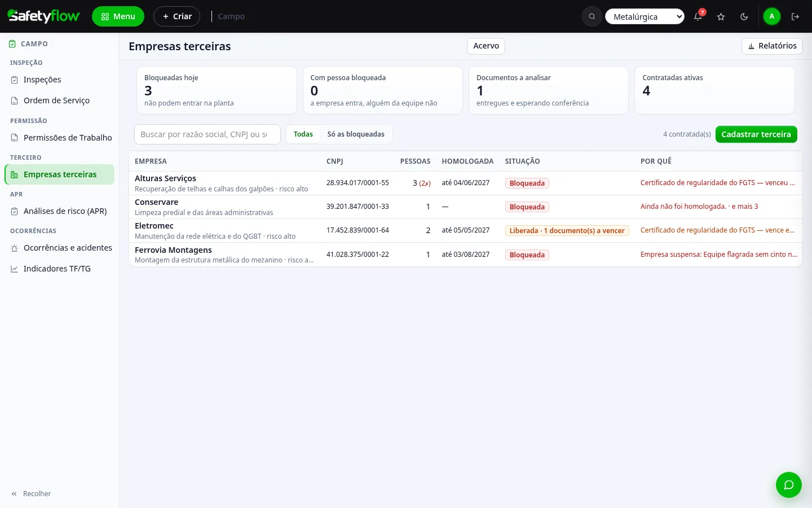Open the Documentos a analisar card
The width and height of the screenshot is (812, 508).
pyautogui.click(x=549, y=90)
